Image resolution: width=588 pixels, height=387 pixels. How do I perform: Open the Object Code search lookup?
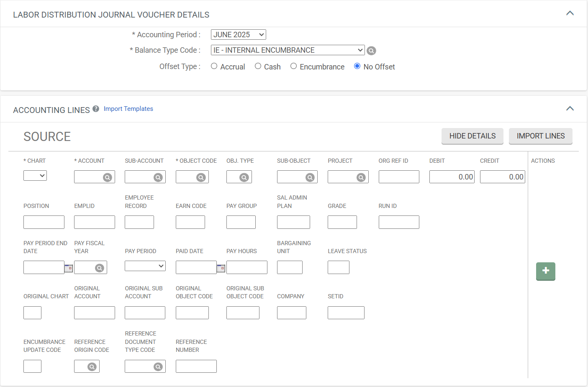click(201, 177)
